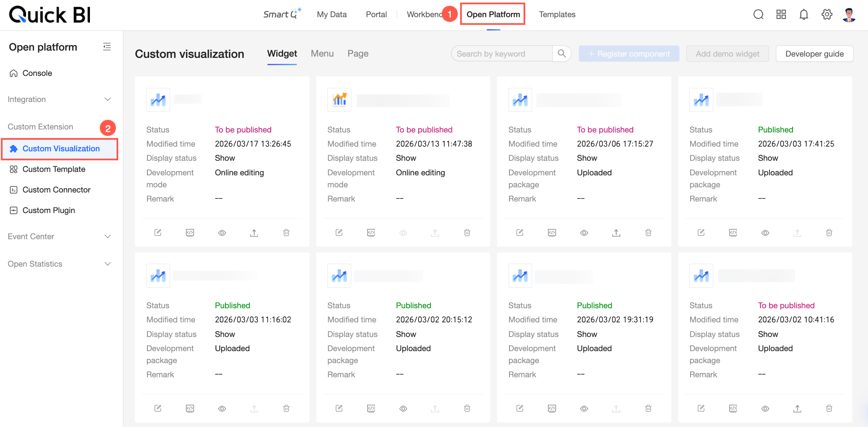Preview the widget modified 2026/03/02 19:31:19
Image resolution: width=868 pixels, height=427 pixels.
pyautogui.click(x=584, y=409)
